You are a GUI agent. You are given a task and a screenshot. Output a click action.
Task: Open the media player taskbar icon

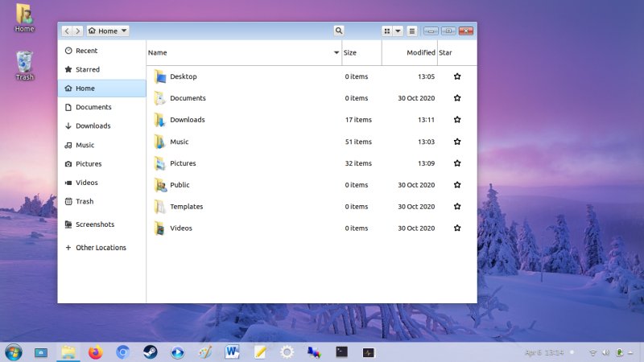177,352
